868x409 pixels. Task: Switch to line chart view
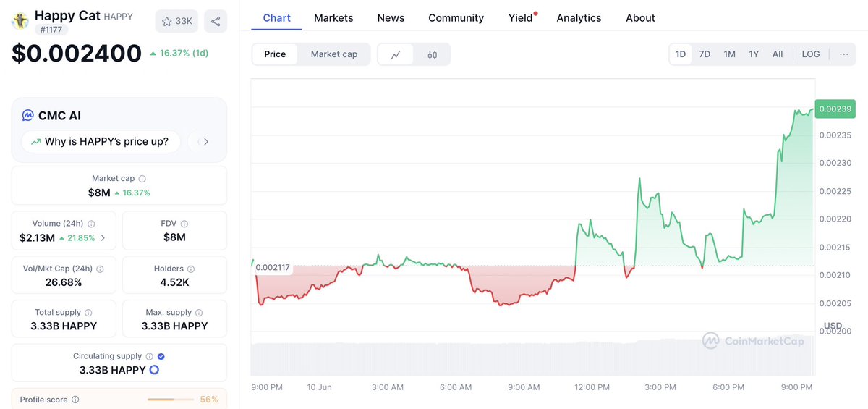pos(396,54)
